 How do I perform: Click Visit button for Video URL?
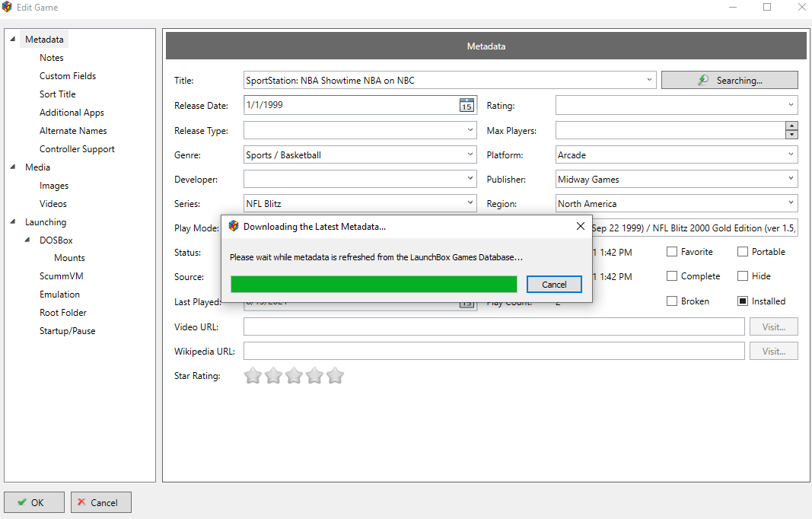click(774, 326)
